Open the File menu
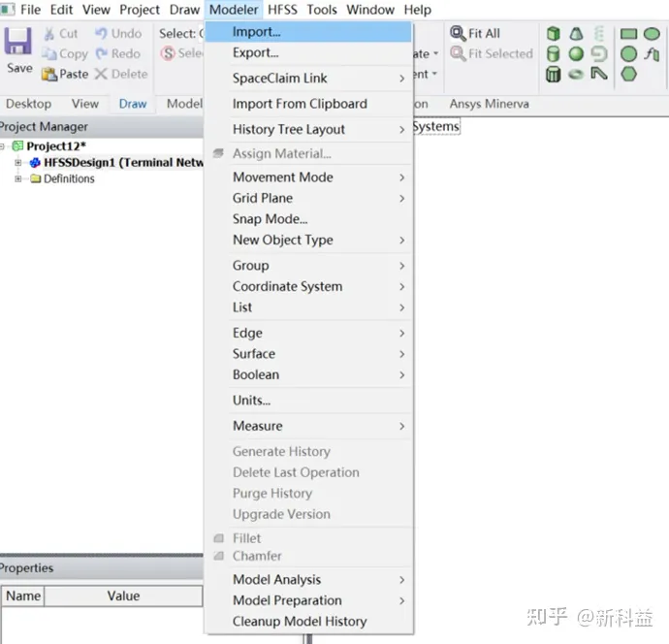669x644 pixels. (30, 10)
